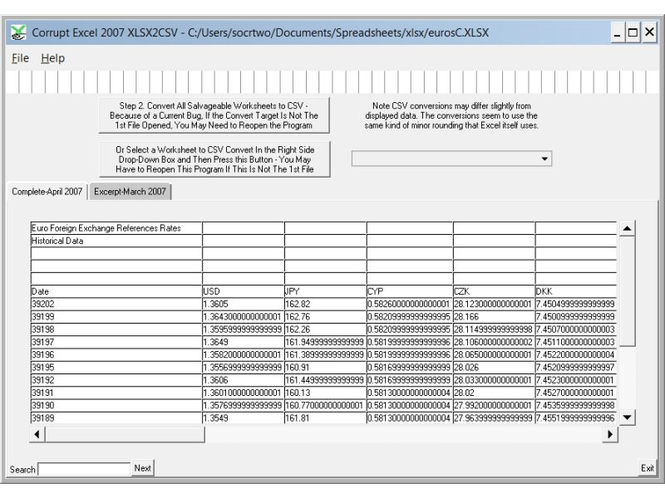Switch to the Excerpt-March 2007 tab
665x498 pixels.
130,191
